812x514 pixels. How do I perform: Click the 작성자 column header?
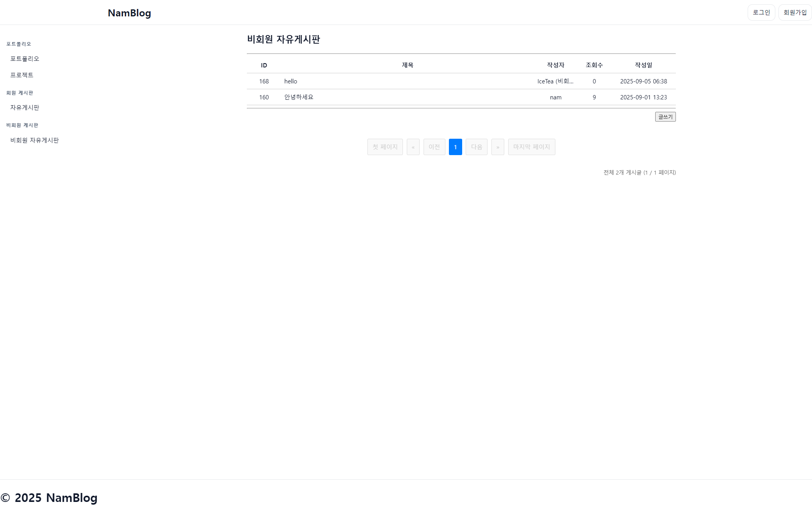click(555, 65)
